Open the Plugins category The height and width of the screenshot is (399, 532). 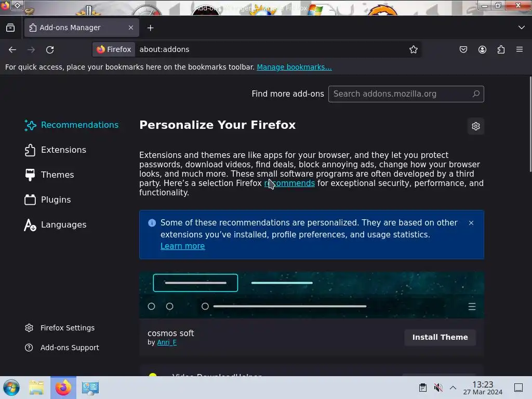(48, 200)
